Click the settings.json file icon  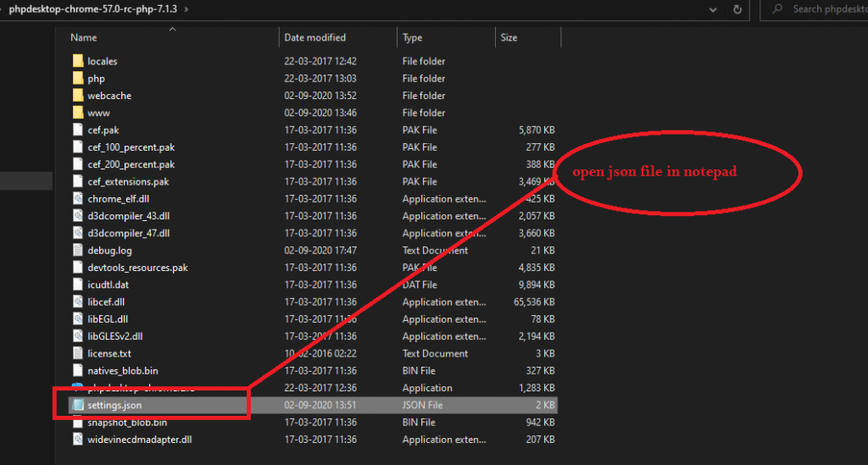pos(78,406)
